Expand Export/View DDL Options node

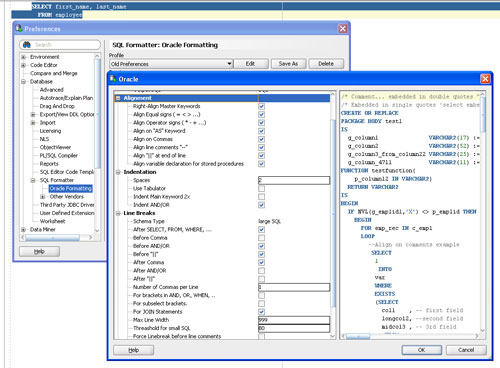point(33,115)
